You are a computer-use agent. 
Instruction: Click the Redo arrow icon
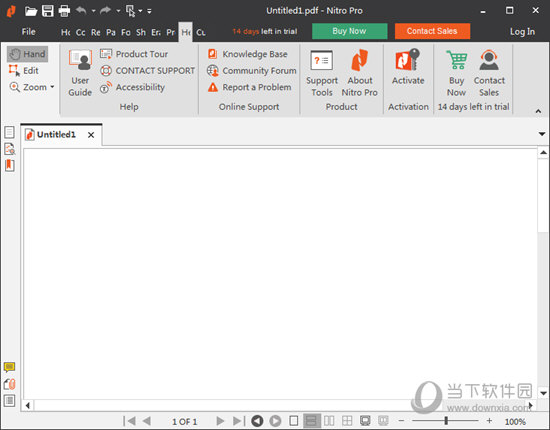point(105,11)
